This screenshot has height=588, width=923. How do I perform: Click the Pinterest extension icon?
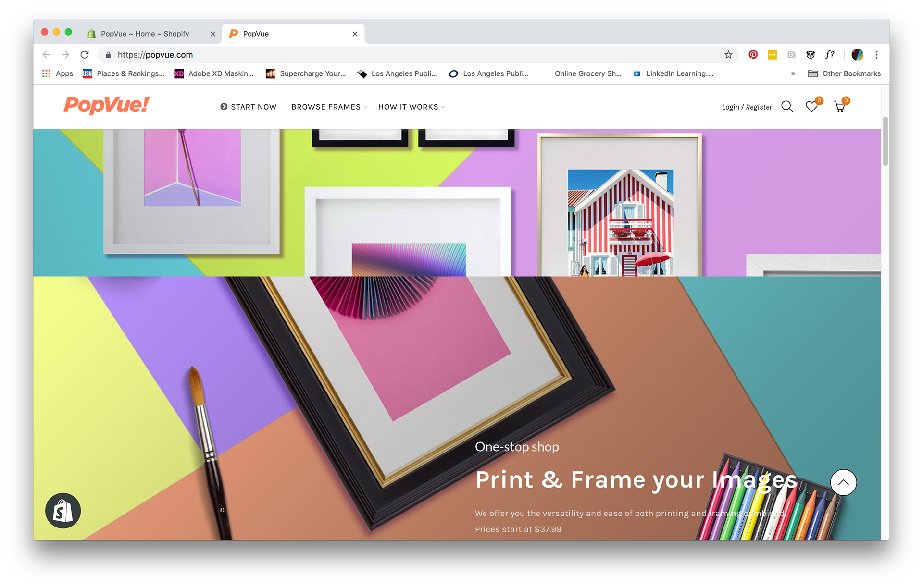tap(753, 55)
